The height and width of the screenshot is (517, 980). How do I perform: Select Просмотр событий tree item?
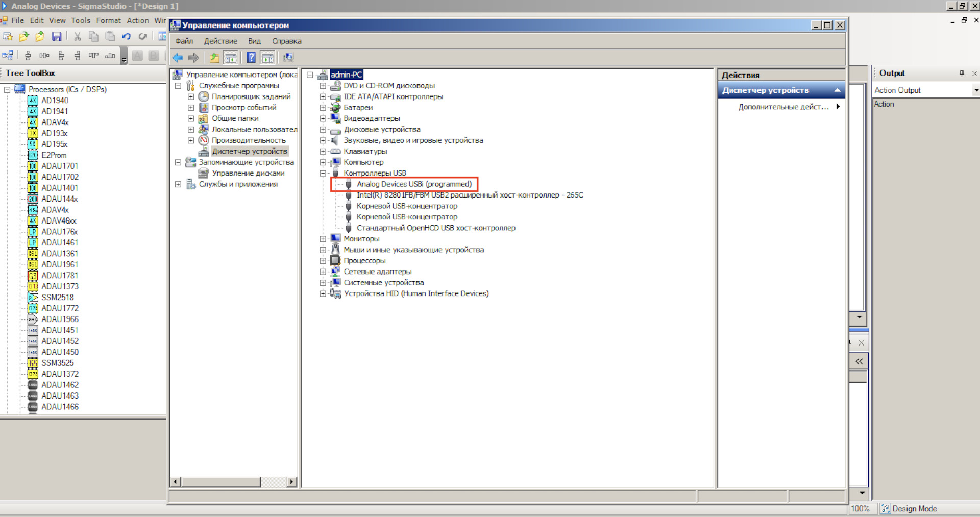click(244, 108)
